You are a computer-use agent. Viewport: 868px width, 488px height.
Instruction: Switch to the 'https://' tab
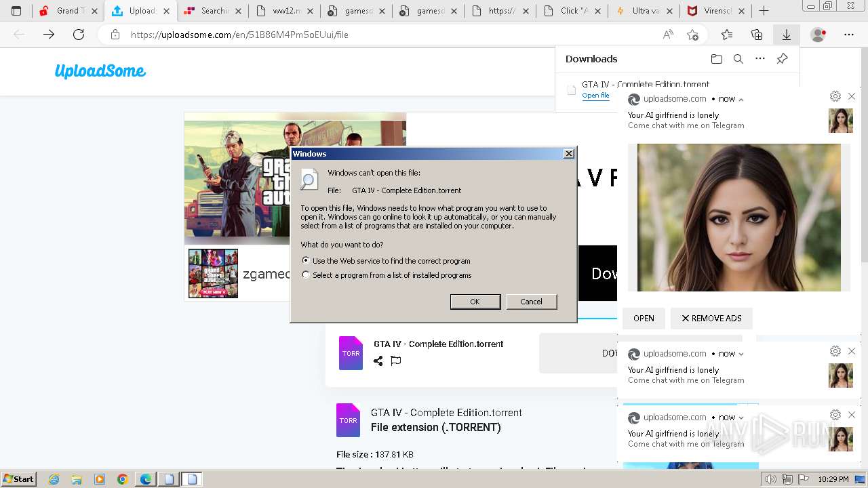point(500,11)
